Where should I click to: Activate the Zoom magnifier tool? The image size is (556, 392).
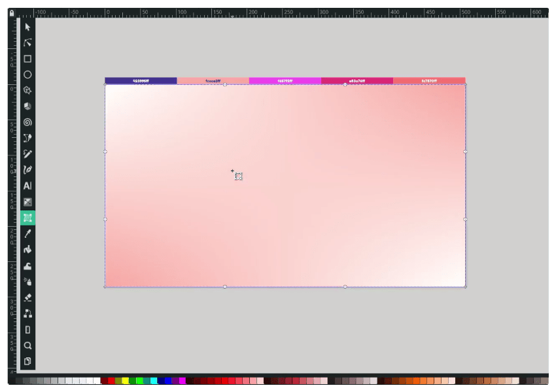point(27,346)
